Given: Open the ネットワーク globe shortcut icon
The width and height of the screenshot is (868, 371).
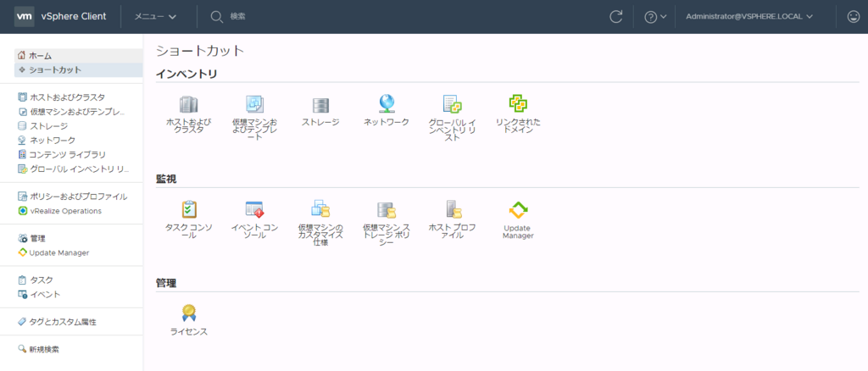Looking at the screenshot, I should pos(387,104).
